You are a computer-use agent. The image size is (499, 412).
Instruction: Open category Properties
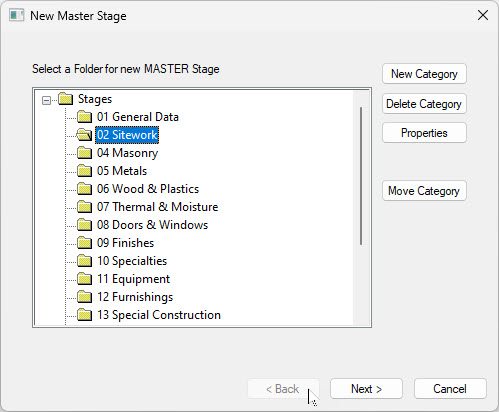424,133
